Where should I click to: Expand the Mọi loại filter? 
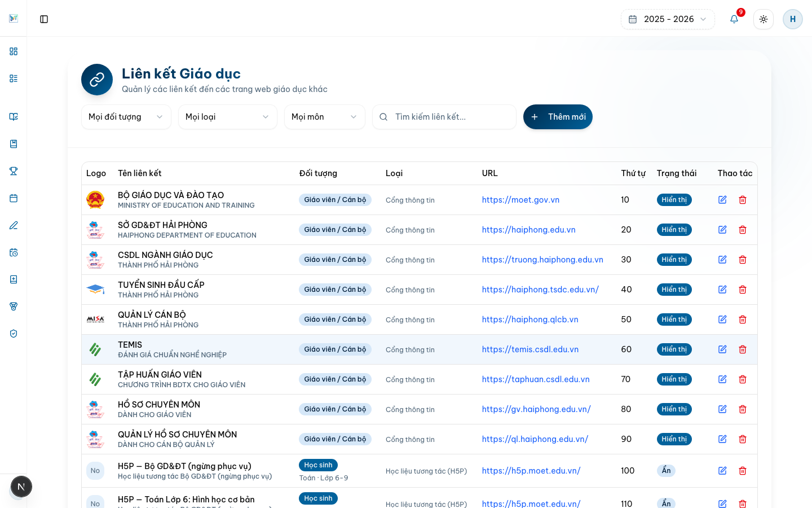228,117
